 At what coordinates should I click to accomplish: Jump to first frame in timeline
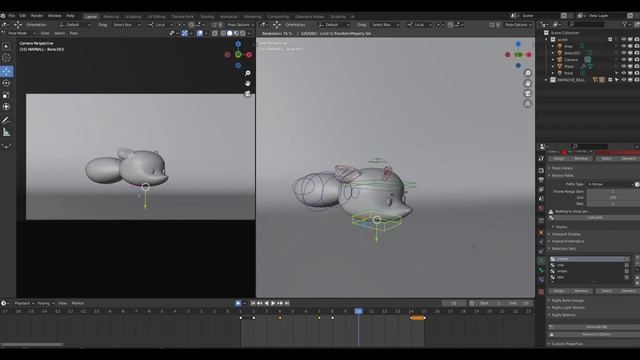pyautogui.click(x=253, y=303)
